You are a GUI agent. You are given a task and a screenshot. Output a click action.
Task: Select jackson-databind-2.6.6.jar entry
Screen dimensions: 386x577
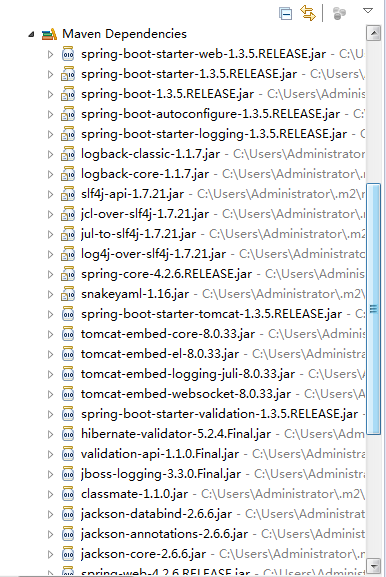[x=156, y=514]
